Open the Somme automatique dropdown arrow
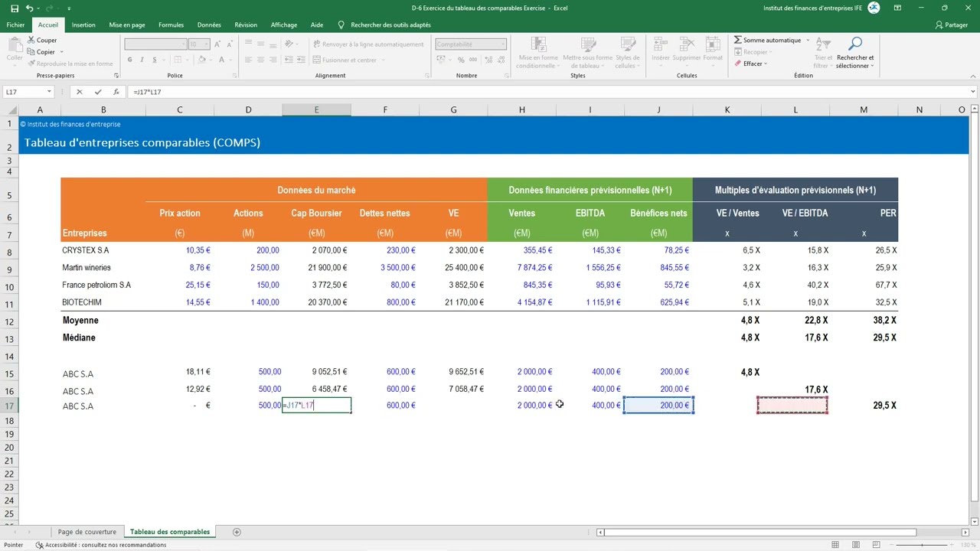Screen dimensions: 980x551 pos(807,40)
